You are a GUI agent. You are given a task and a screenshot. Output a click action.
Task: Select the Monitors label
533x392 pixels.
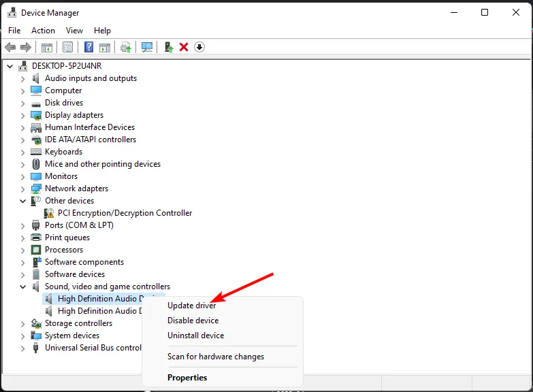[x=61, y=176]
